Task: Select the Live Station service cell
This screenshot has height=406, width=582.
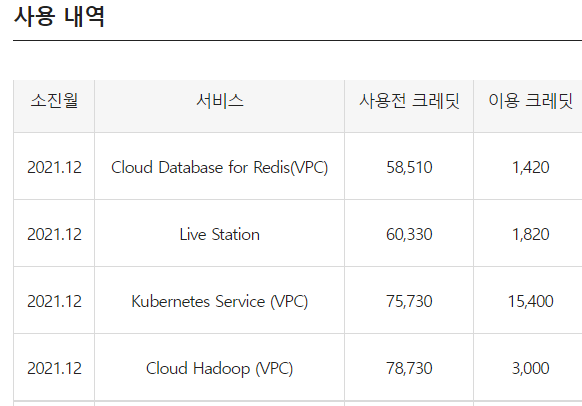Action: coord(220,235)
